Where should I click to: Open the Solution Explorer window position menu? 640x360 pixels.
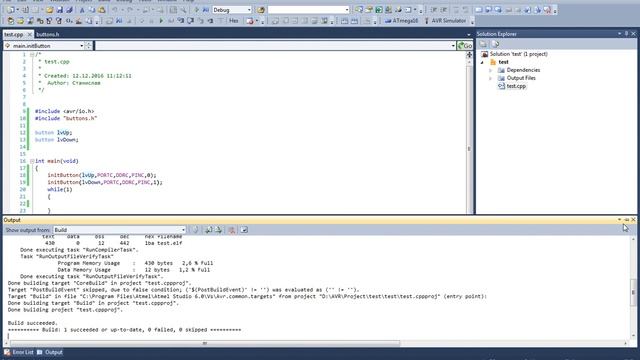tap(620, 34)
